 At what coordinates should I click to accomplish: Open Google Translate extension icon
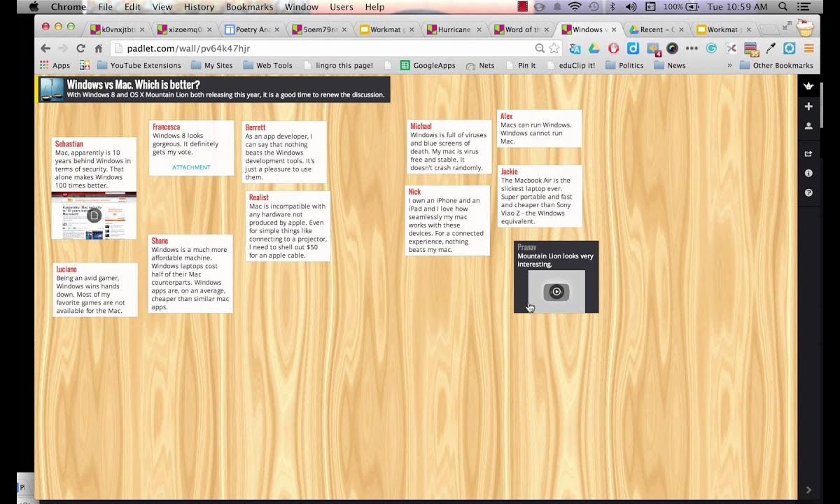pyautogui.click(x=575, y=48)
